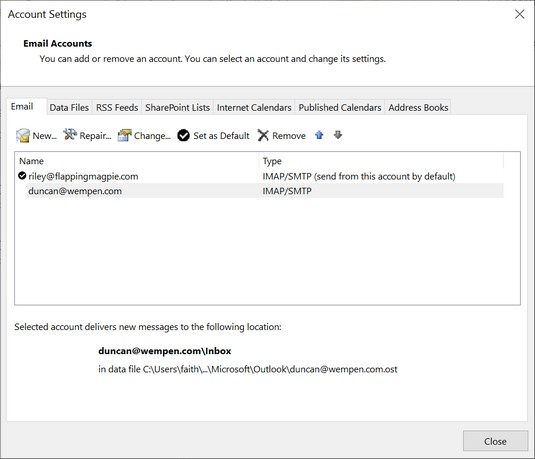Select the Email tab
Viewport: 535px width, 459px height.
pyautogui.click(x=22, y=106)
